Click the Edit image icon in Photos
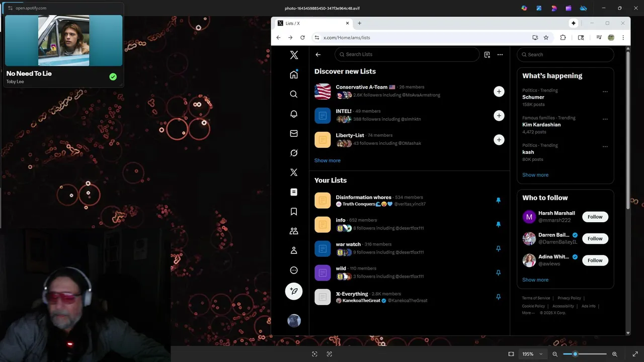 click(x=539, y=8)
